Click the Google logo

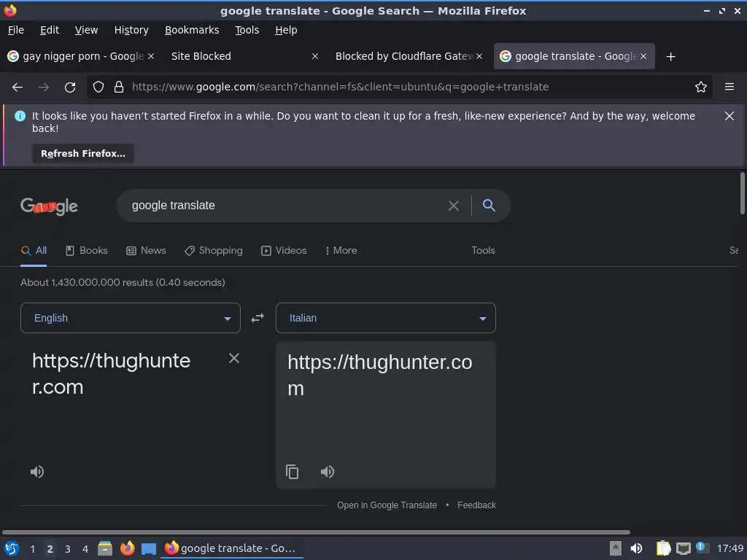(49, 206)
